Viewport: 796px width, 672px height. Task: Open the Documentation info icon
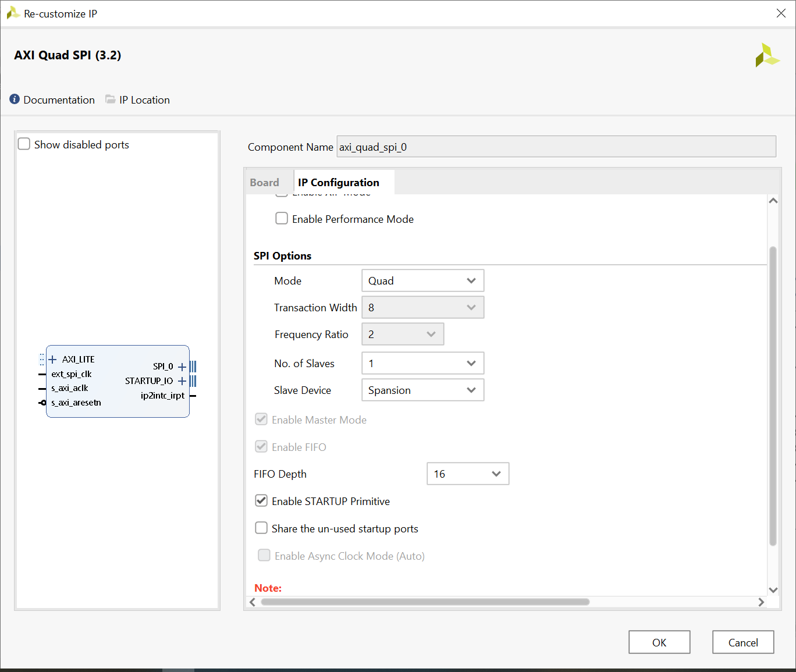point(15,99)
